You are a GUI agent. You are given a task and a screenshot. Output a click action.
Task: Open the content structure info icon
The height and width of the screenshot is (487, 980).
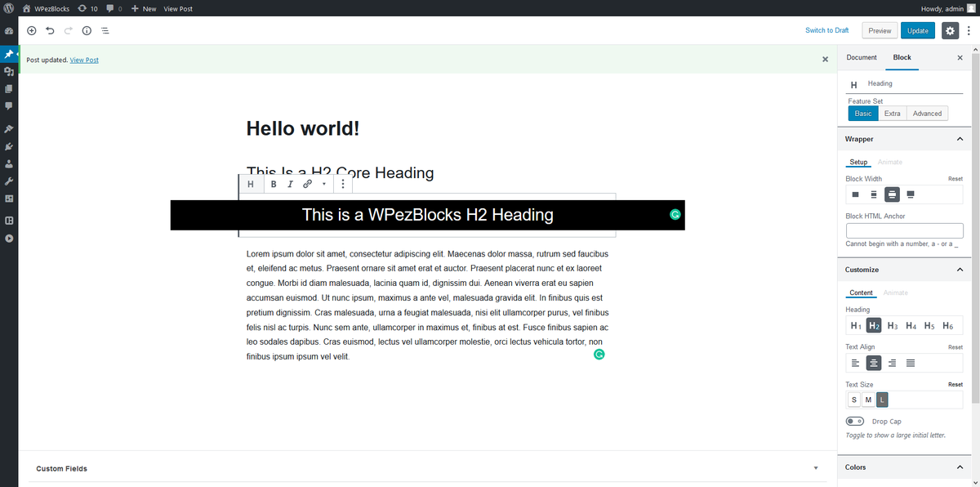coord(87,30)
